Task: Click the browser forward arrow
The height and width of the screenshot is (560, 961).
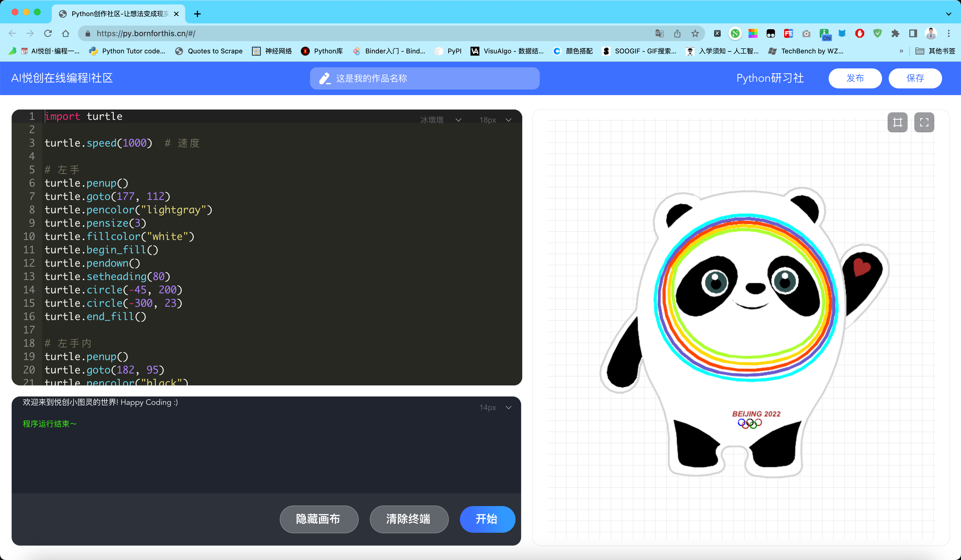Action: (30, 34)
